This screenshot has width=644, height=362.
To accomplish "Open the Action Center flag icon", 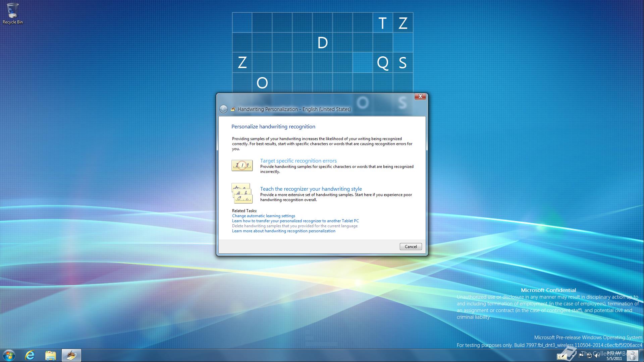I will pos(581,356).
